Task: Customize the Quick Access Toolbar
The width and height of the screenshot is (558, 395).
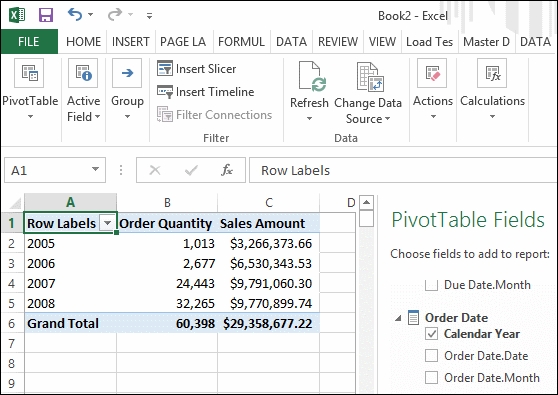Action: click(x=149, y=15)
